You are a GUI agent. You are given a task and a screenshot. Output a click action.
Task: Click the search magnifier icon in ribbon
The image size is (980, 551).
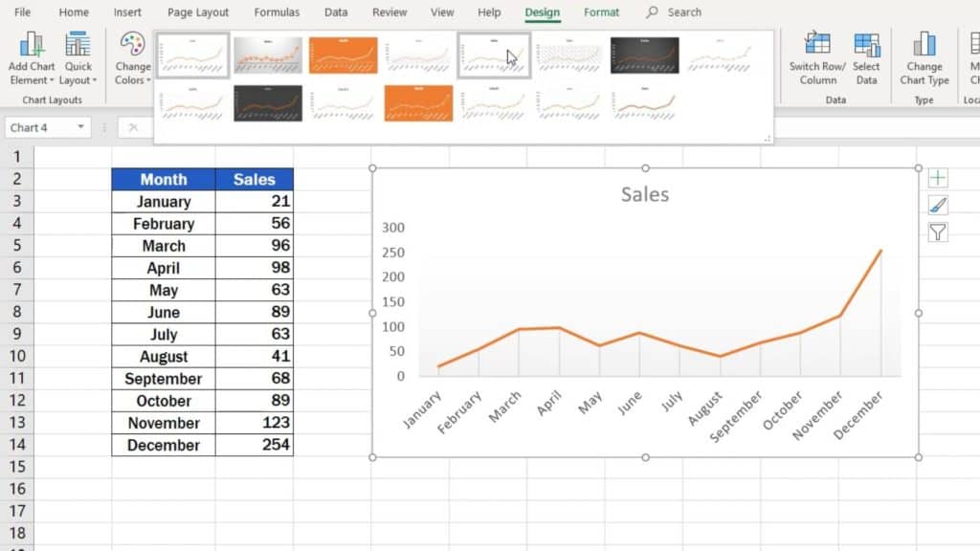[652, 11]
